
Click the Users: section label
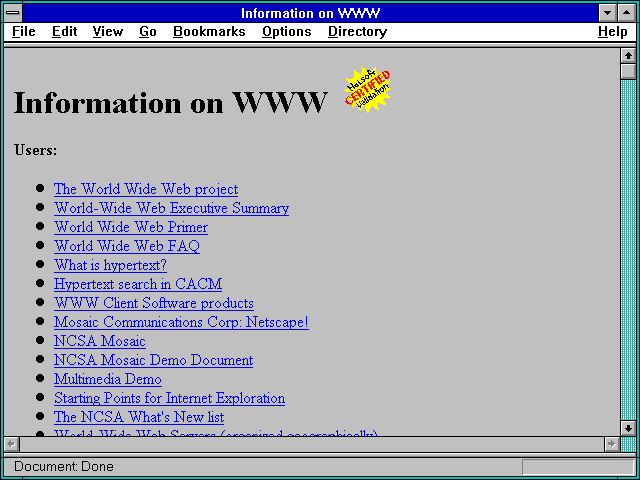36,150
